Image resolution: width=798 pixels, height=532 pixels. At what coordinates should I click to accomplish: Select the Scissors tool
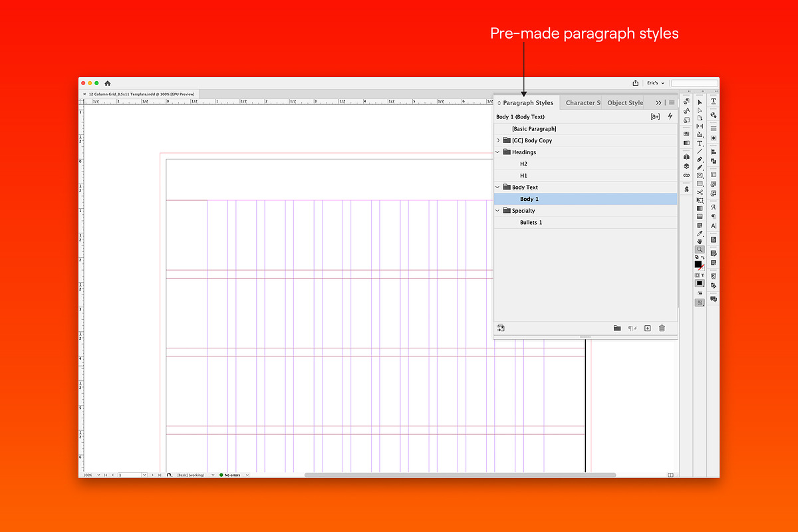click(x=700, y=192)
